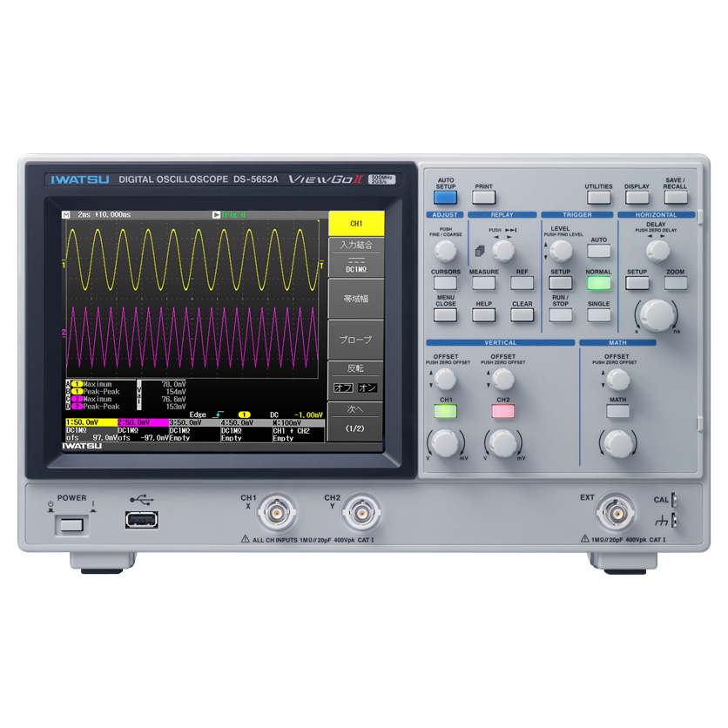
Task: Click the CH2 Y BNC input connector
Action: pyautogui.click(x=361, y=513)
